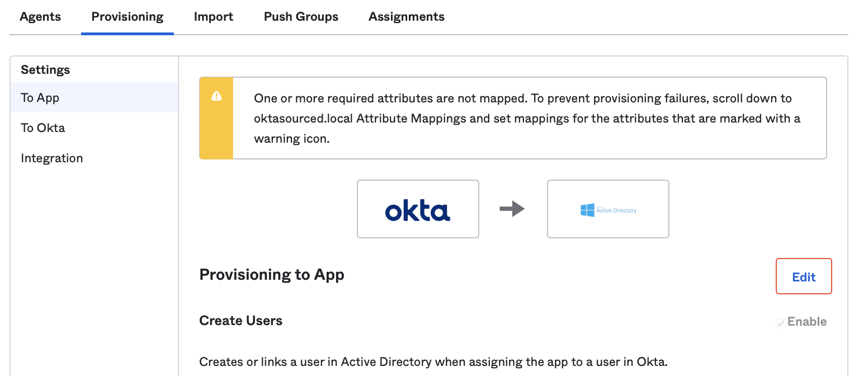The height and width of the screenshot is (376, 868).
Task: Click the Settings sidebar heading
Action: tap(45, 69)
